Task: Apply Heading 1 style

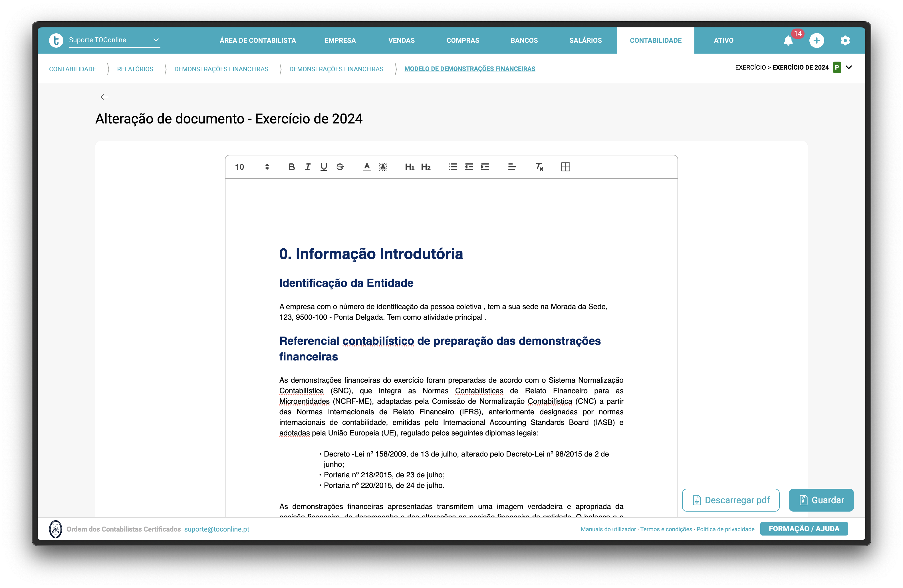Action: pos(409,167)
